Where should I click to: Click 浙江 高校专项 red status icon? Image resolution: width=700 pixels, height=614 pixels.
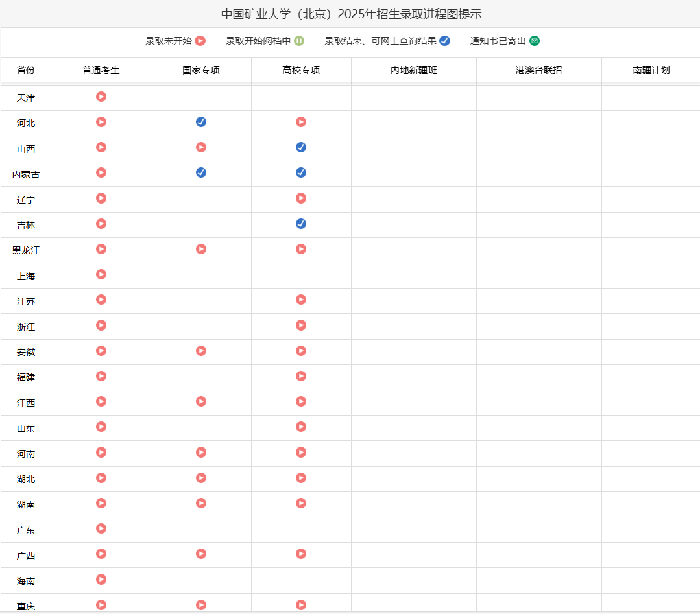click(301, 325)
